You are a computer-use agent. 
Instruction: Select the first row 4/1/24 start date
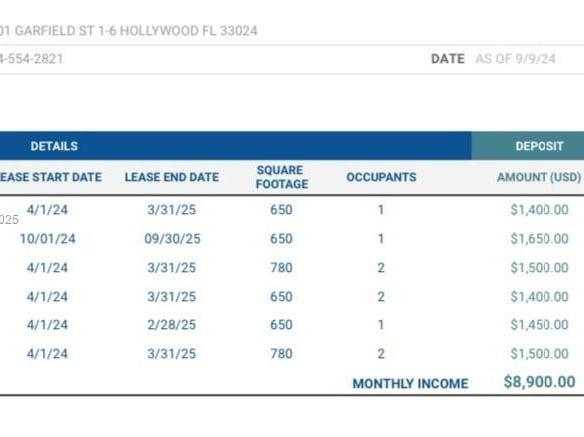point(47,210)
